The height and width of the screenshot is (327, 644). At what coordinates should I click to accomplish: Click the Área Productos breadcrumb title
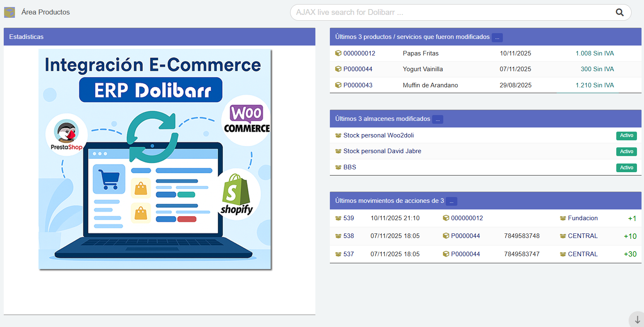[x=46, y=12]
